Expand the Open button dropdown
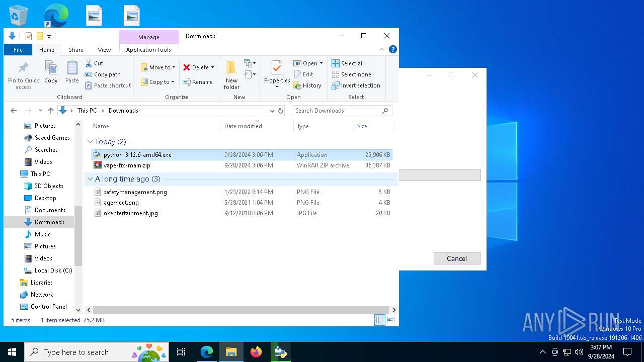 point(321,63)
